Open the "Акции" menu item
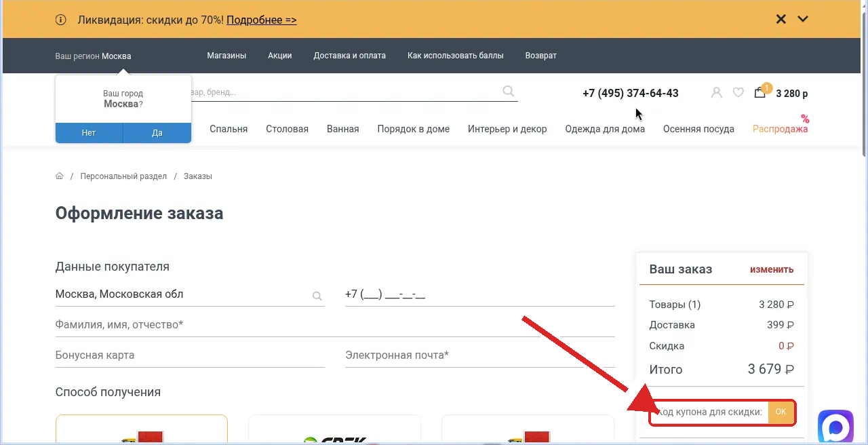 (280, 56)
